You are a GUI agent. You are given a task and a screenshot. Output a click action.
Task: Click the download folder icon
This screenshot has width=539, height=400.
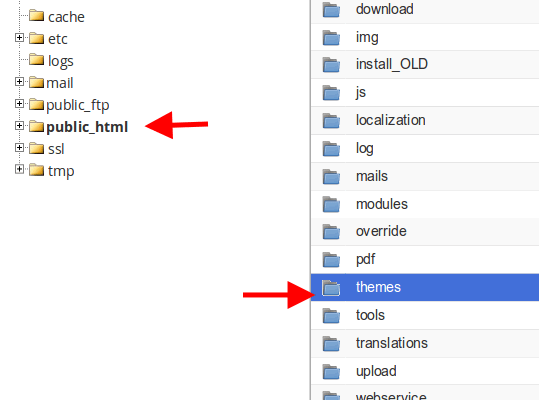331,9
